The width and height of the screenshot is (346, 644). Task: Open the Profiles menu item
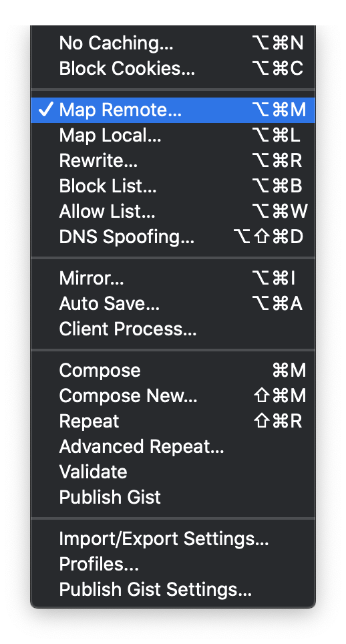tap(173, 565)
